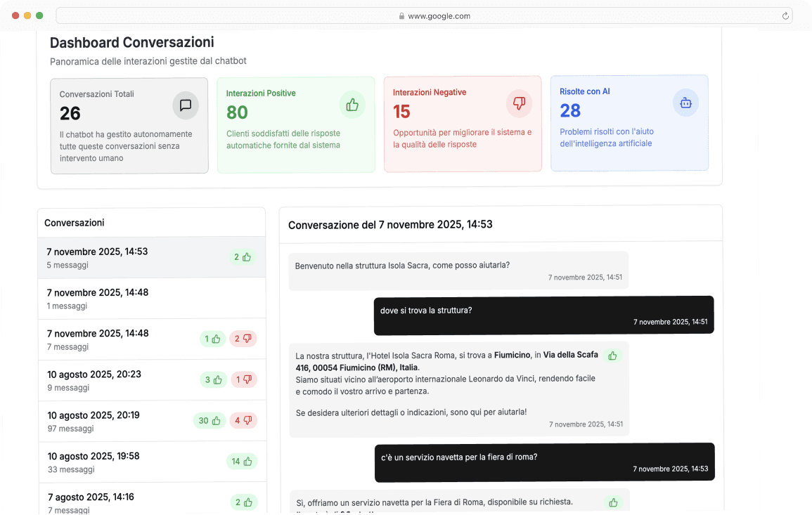The height and width of the screenshot is (515, 812).
Task: Click the number 80 in Interazioni Positive
Action: (237, 112)
